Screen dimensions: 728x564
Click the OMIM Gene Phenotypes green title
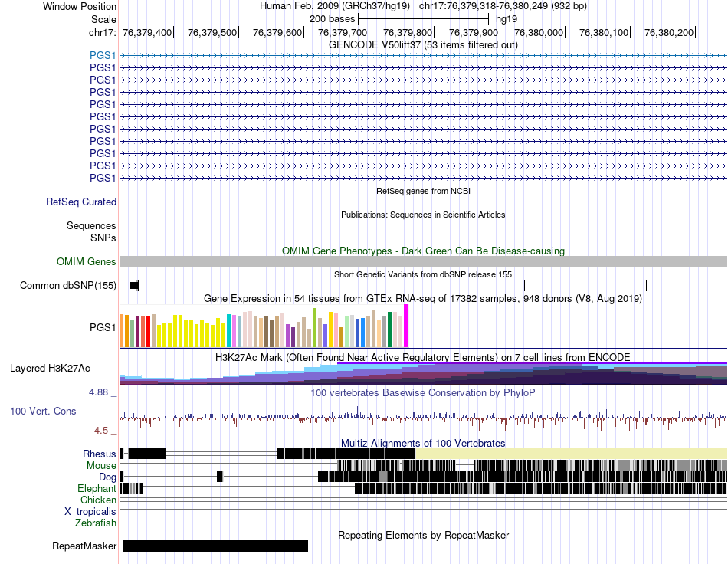(423, 251)
